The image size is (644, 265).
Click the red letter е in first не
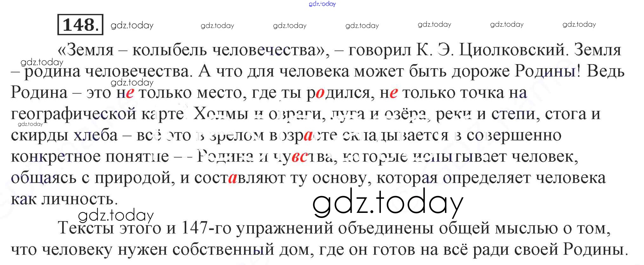pyautogui.click(x=130, y=93)
